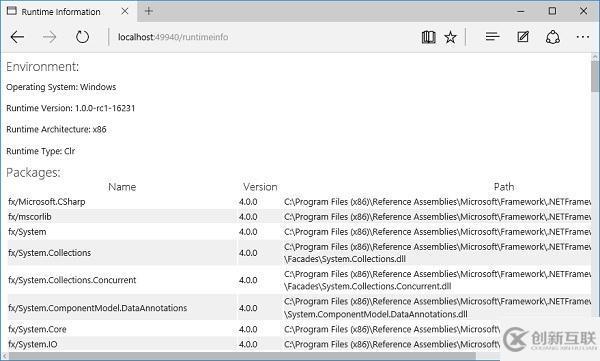Image resolution: width=600 pixels, height=361 pixels.
Task: Open the Hub three-lines icon
Action: pyautogui.click(x=492, y=37)
